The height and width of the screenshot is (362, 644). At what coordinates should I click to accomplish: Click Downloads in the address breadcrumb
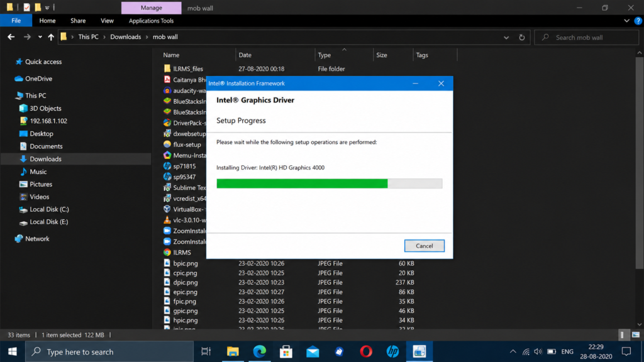125,37
